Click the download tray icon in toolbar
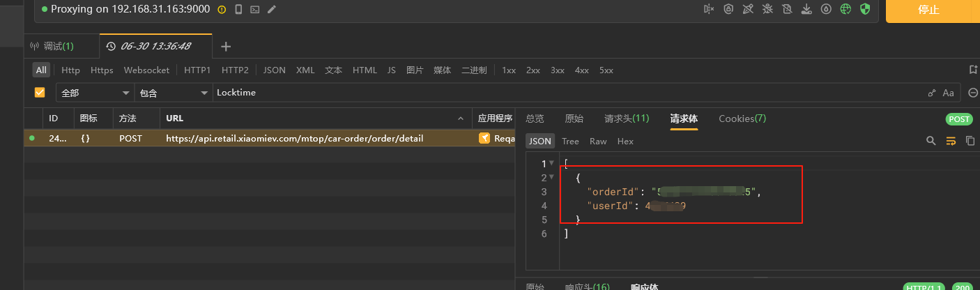The image size is (980, 290). coord(807,10)
